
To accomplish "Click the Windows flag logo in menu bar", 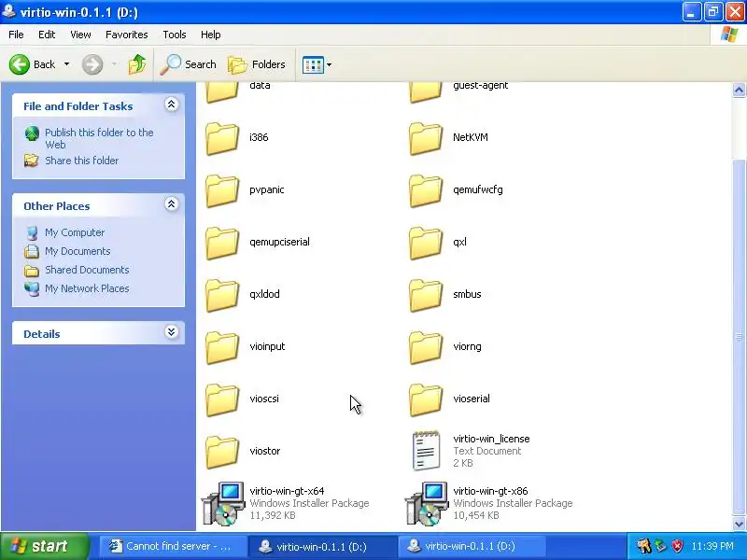I will (729, 35).
